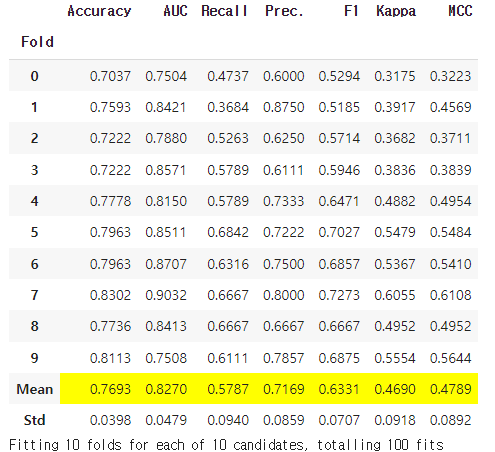This screenshot has height=452, width=495.
Task: Click fold 3 recall value 0.5789
Action: point(228,170)
